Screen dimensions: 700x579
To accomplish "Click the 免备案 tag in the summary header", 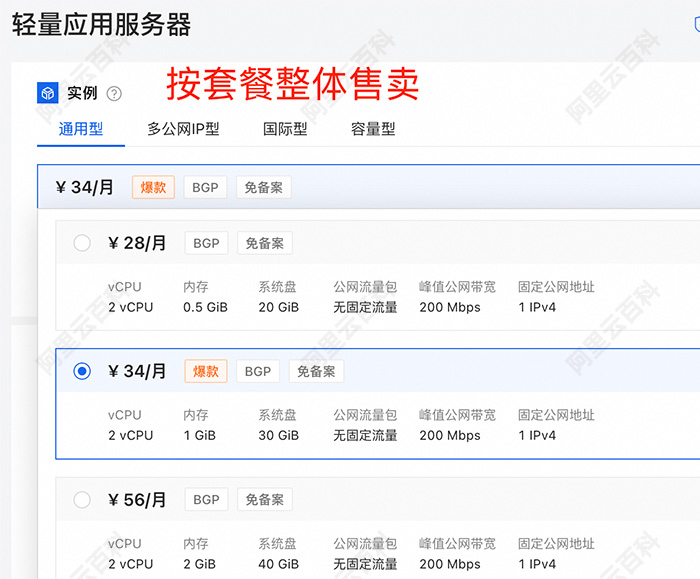I will coord(263,187).
